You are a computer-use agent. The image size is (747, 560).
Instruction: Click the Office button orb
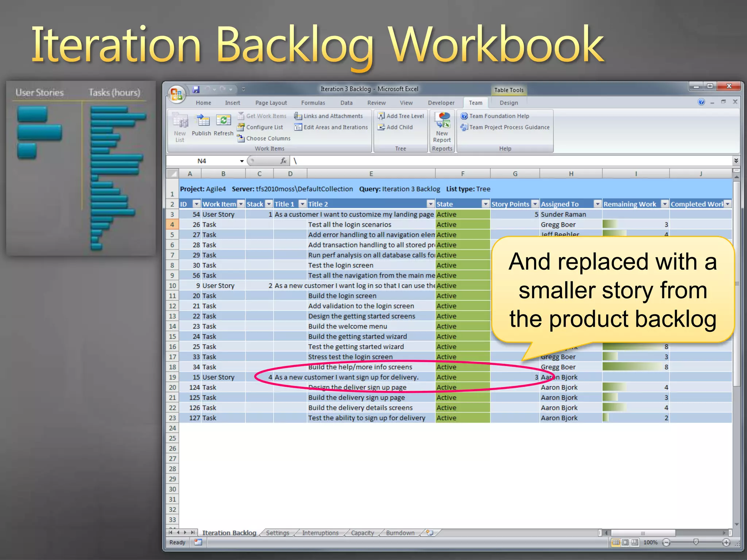[177, 94]
